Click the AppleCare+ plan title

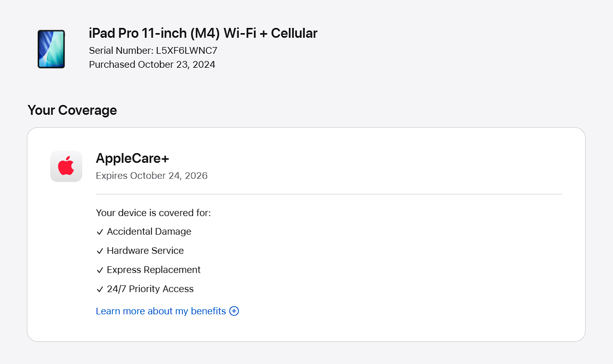pyautogui.click(x=132, y=158)
